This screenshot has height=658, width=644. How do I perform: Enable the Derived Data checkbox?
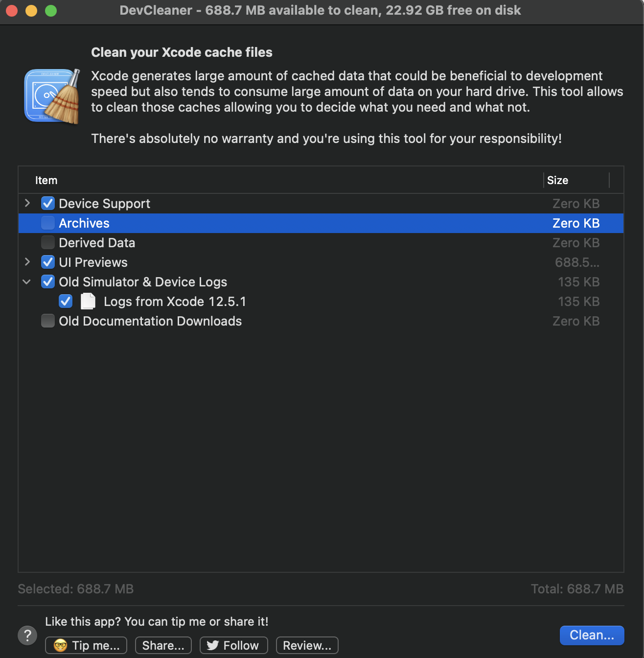coord(48,242)
